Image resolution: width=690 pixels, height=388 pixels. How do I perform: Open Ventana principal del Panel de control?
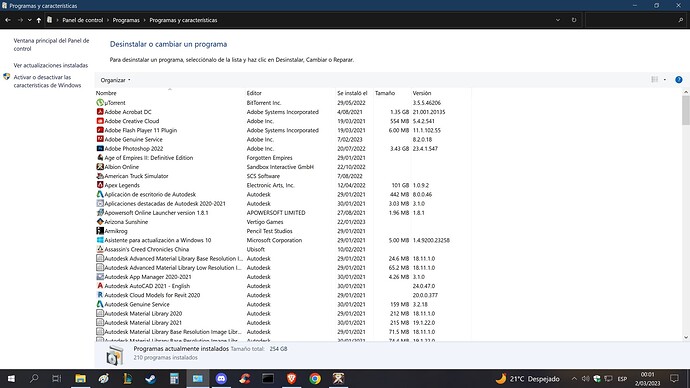(x=51, y=44)
